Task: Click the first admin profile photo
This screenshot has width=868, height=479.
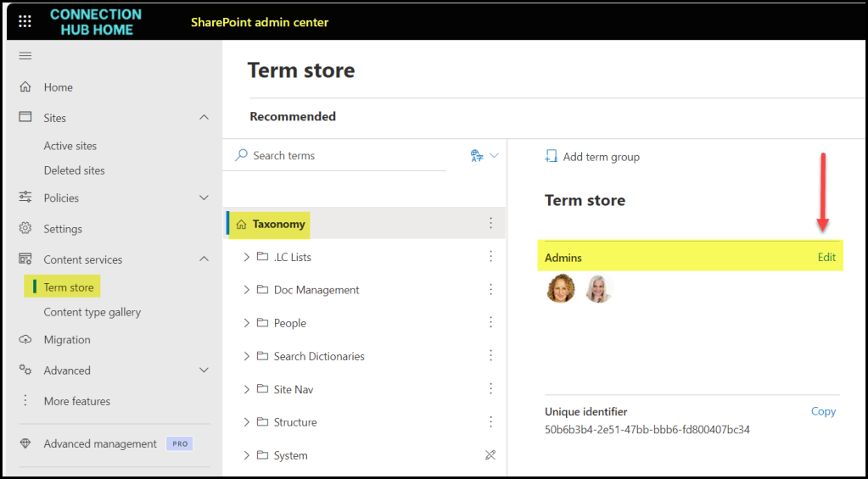Action: point(561,289)
